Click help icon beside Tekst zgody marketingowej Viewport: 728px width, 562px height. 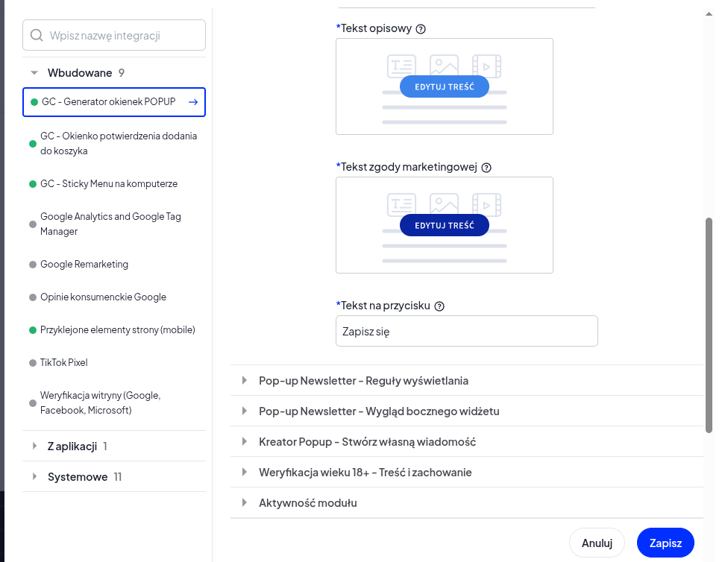click(x=486, y=168)
